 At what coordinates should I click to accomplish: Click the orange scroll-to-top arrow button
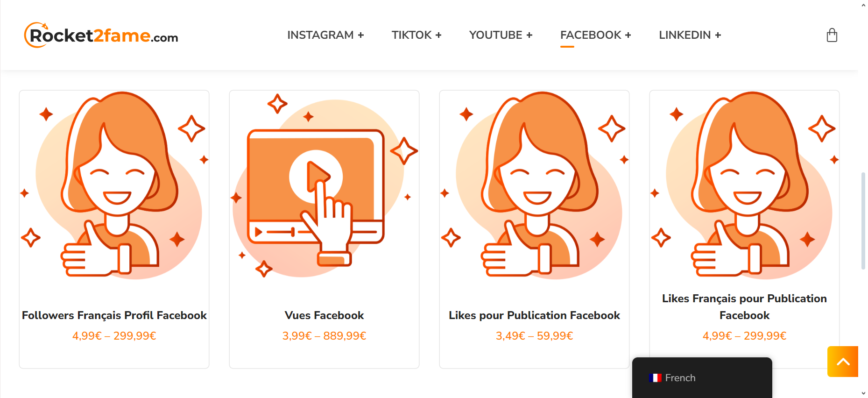(842, 362)
